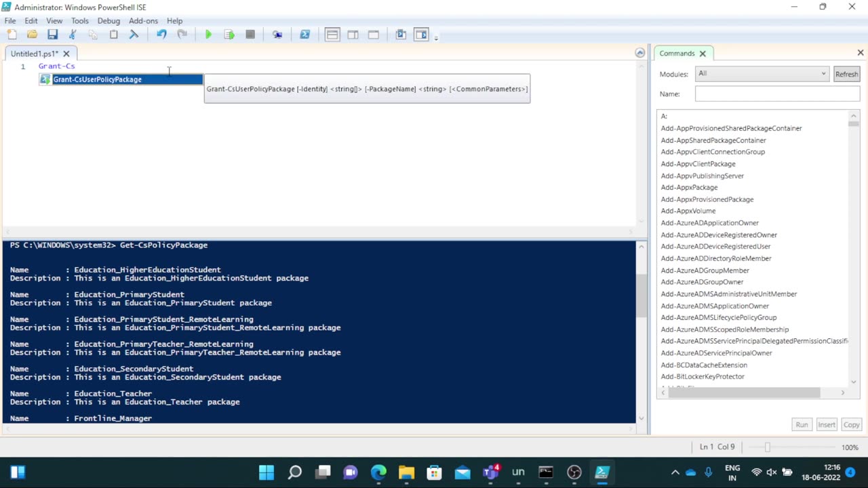Click the console pane vertical scrollbar thumb
The height and width of the screenshot is (488, 868).
(x=642, y=297)
